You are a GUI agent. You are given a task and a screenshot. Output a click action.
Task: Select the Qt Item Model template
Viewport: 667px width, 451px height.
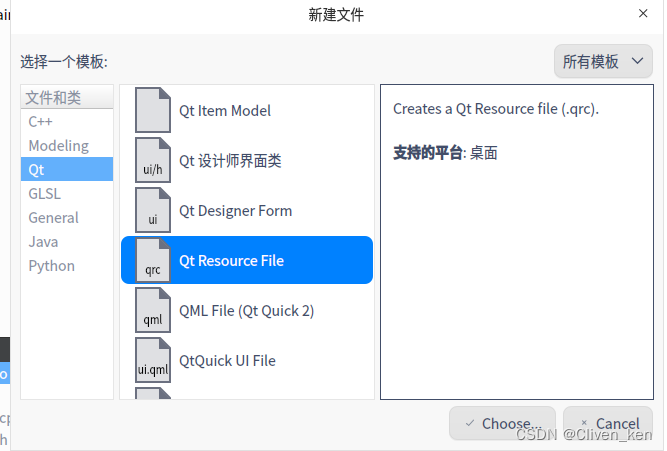247,111
